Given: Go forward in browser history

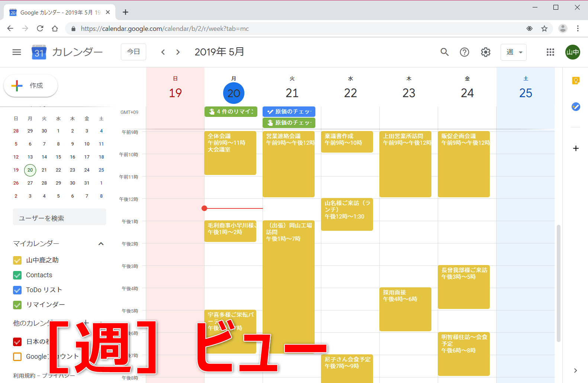Looking at the screenshot, I should 25,29.
